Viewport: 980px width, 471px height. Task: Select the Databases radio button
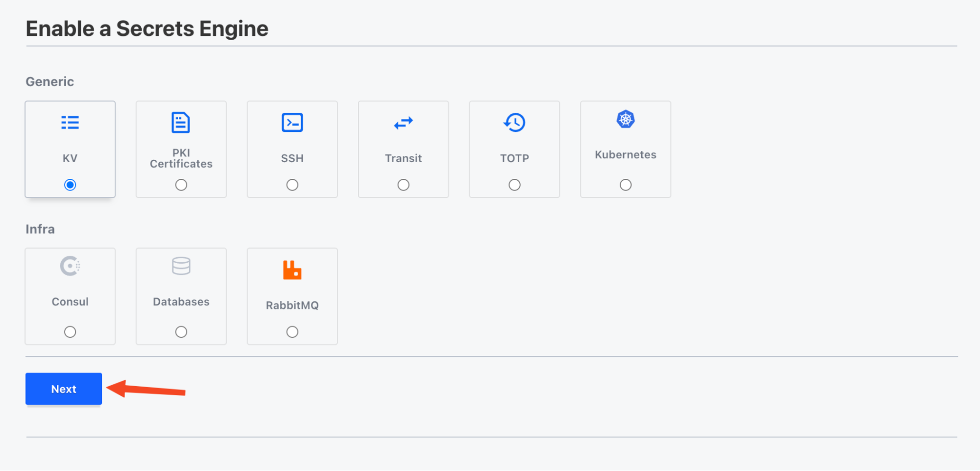tap(181, 332)
